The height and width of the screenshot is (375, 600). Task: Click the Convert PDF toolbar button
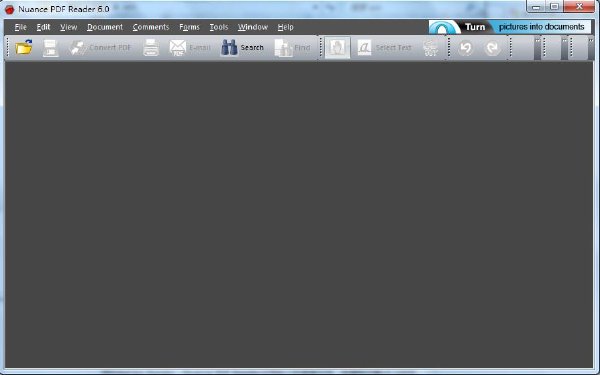pyautogui.click(x=100, y=48)
